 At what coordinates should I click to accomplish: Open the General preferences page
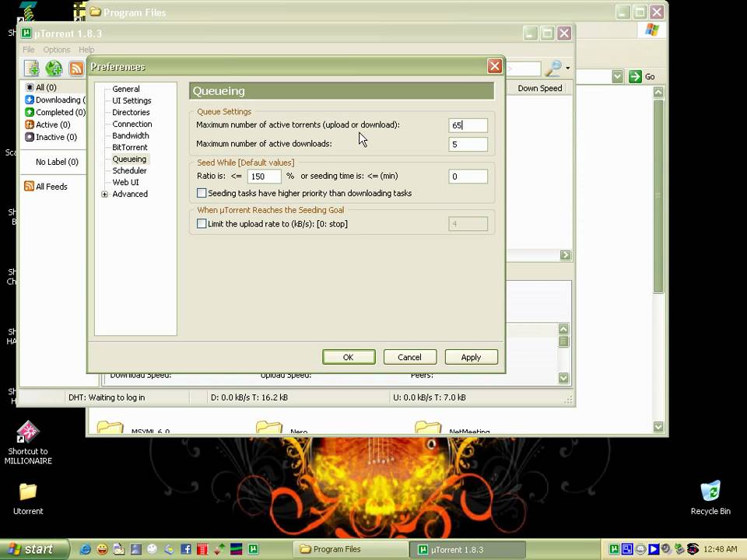click(x=126, y=89)
